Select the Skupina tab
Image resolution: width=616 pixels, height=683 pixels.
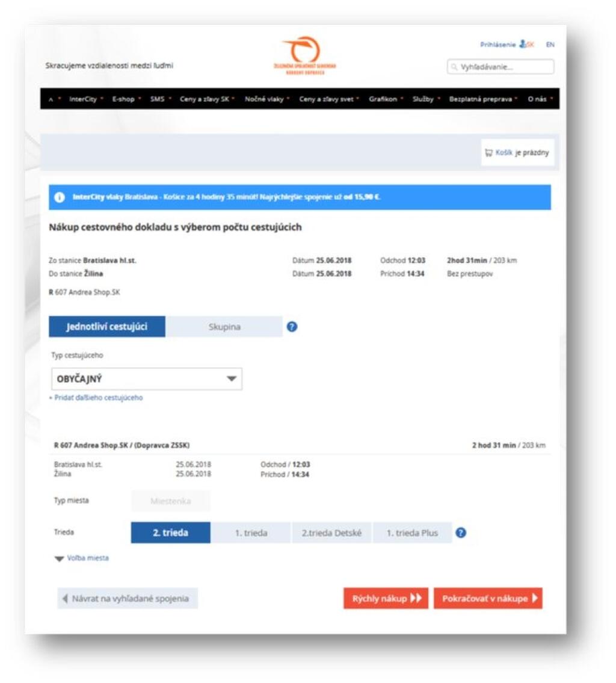tap(224, 327)
